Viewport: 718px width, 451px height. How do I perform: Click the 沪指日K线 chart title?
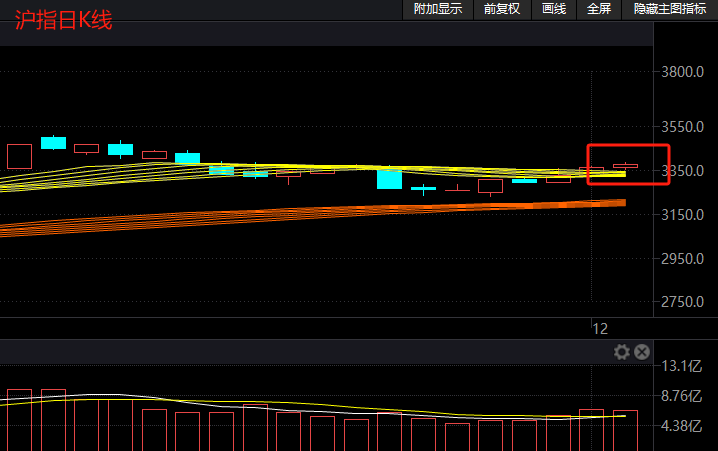(x=63, y=20)
